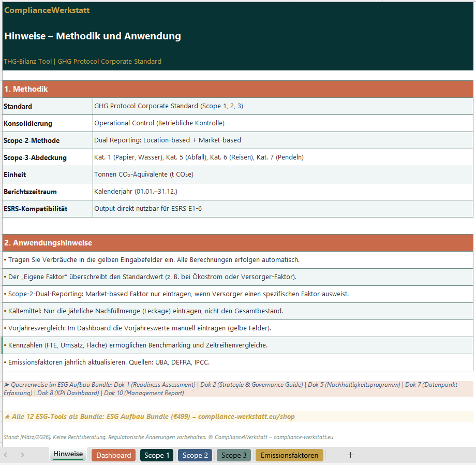Open the Emissionsfaktoren sheet tab

point(289,455)
